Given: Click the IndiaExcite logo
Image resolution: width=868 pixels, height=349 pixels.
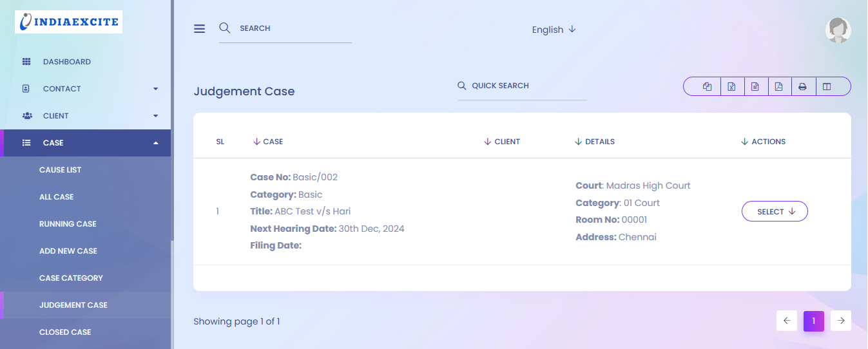Looking at the screenshot, I should tap(69, 22).
